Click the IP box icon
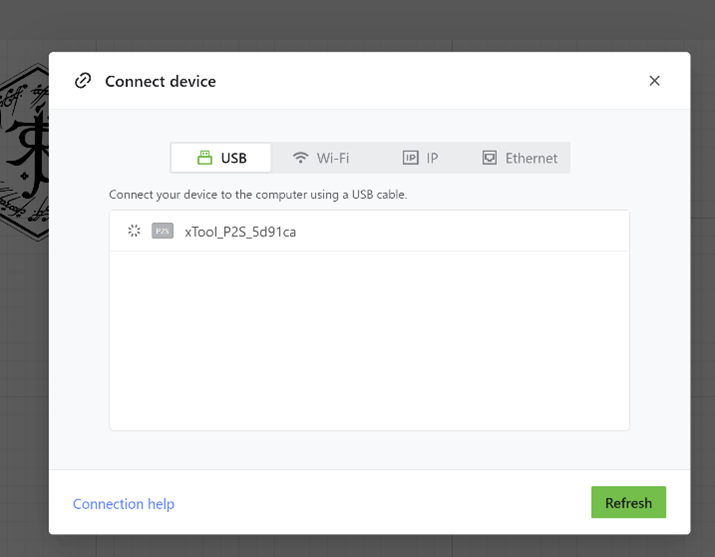The height and width of the screenshot is (557, 715). (410, 158)
